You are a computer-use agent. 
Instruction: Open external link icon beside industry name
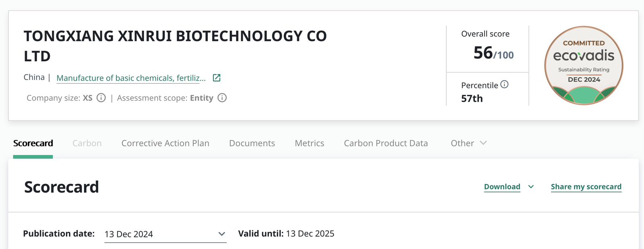pos(217,78)
